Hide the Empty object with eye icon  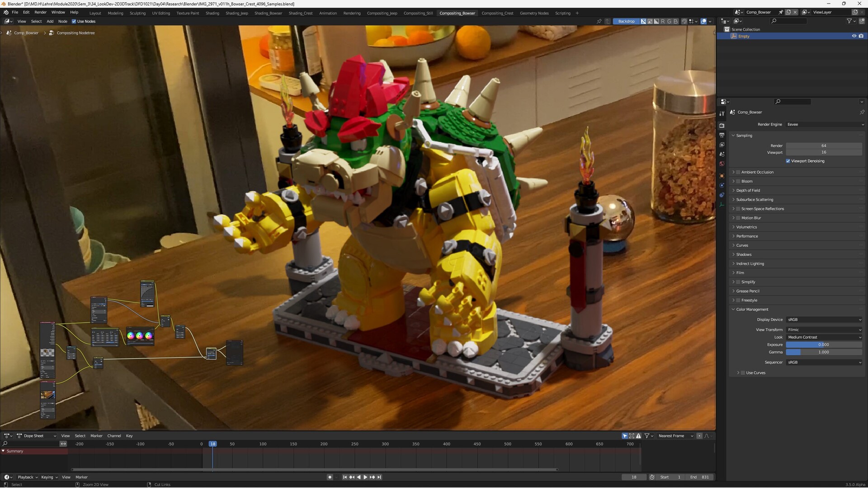(x=854, y=36)
